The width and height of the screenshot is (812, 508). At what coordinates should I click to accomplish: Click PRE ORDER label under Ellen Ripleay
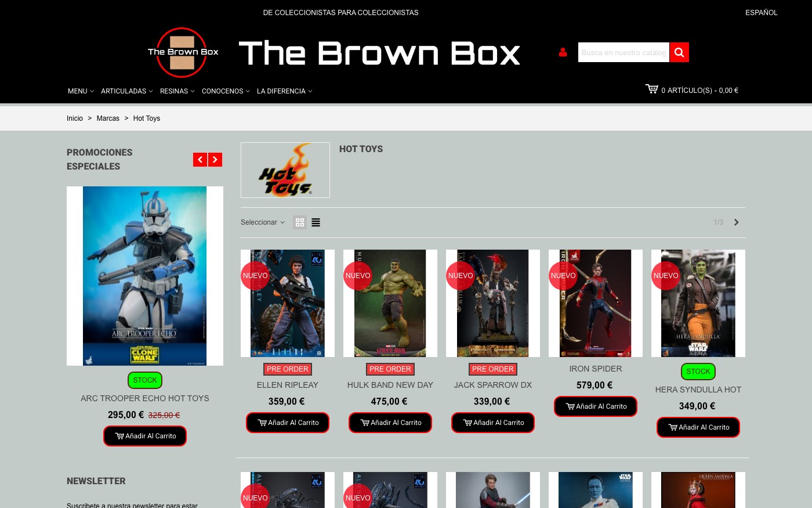[288, 369]
